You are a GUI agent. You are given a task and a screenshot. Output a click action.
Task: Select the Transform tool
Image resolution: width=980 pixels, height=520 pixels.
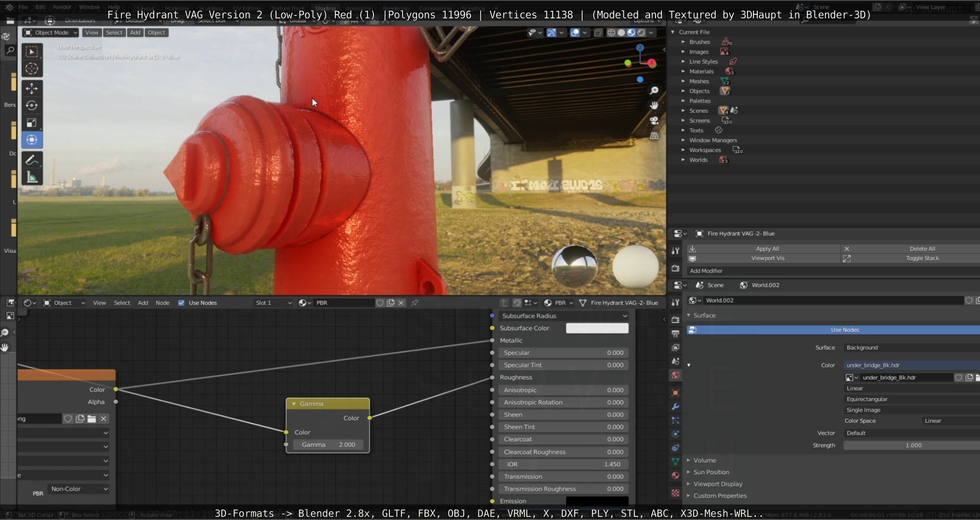(x=32, y=140)
